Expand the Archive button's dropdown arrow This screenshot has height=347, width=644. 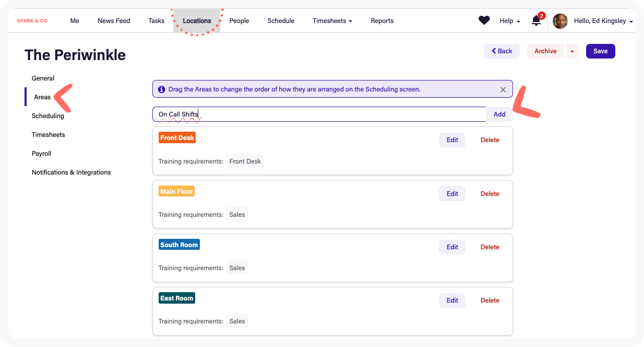572,51
